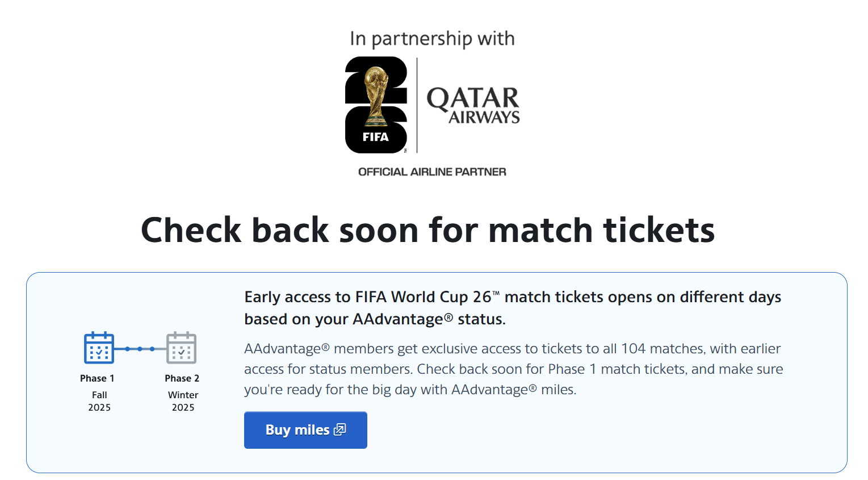Click the timeline dot nearest the Phase 2 calendar
The height and width of the screenshot is (480, 868).
152,349
